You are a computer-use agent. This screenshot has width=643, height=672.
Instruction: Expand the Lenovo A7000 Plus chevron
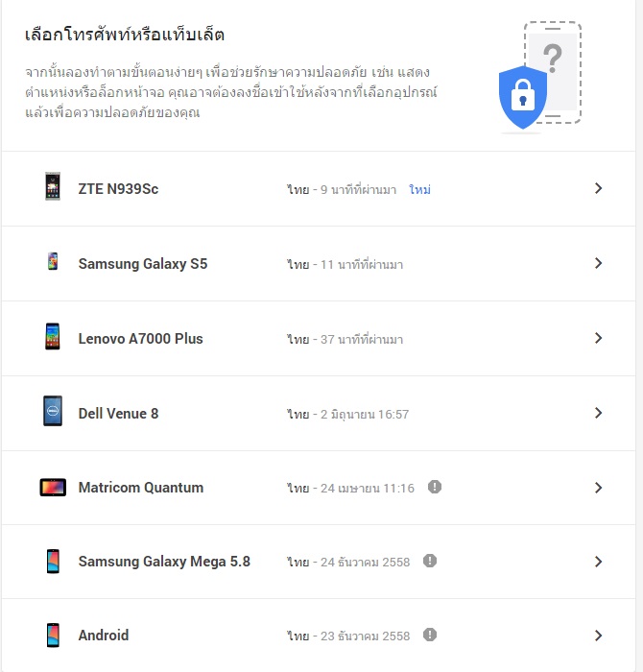pos(599,338)
